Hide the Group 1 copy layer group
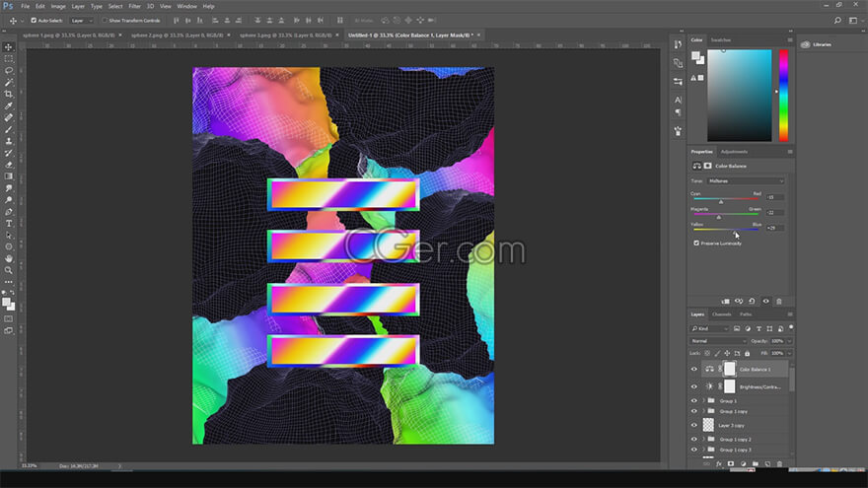The width and height of the screenshot is (868, 488). click(694, 411)
